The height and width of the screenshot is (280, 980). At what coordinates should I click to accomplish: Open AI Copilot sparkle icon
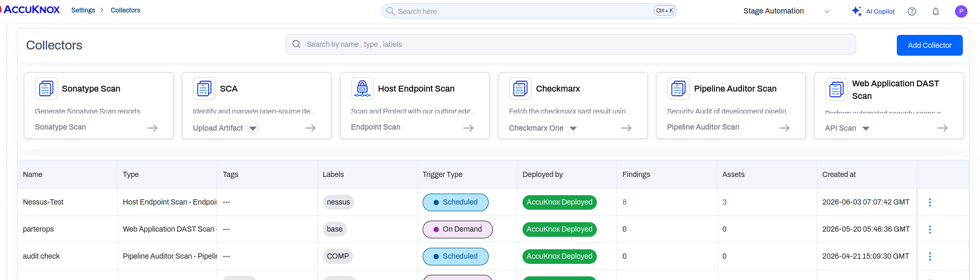pos(856,11)
